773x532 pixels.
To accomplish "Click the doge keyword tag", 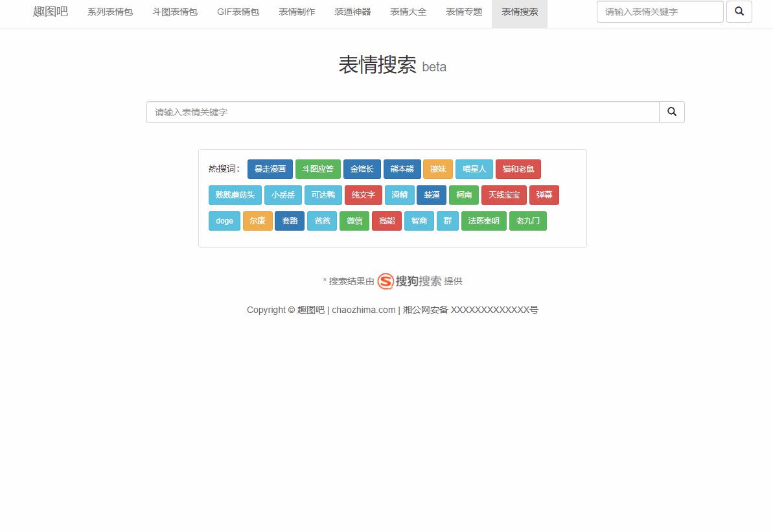I will [224, 221].
